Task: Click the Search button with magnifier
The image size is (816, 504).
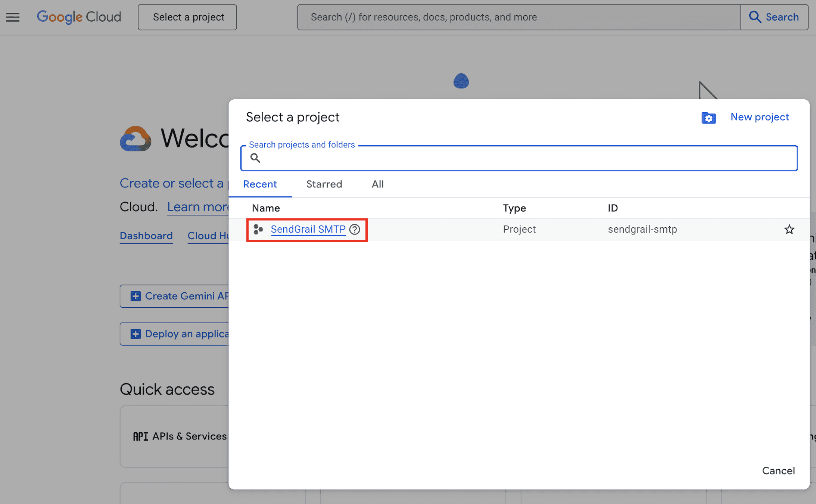Action: tap(774, 17)
